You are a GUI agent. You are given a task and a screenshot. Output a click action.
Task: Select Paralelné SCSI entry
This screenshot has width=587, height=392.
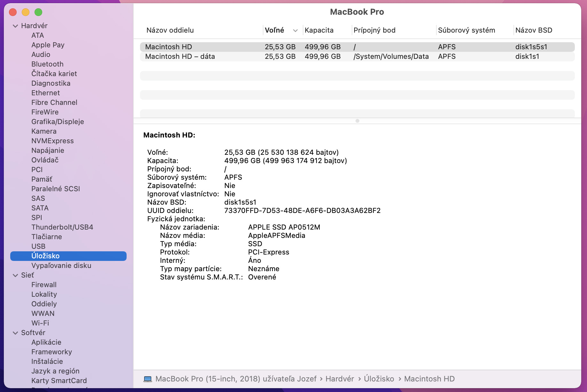(56, 189)
